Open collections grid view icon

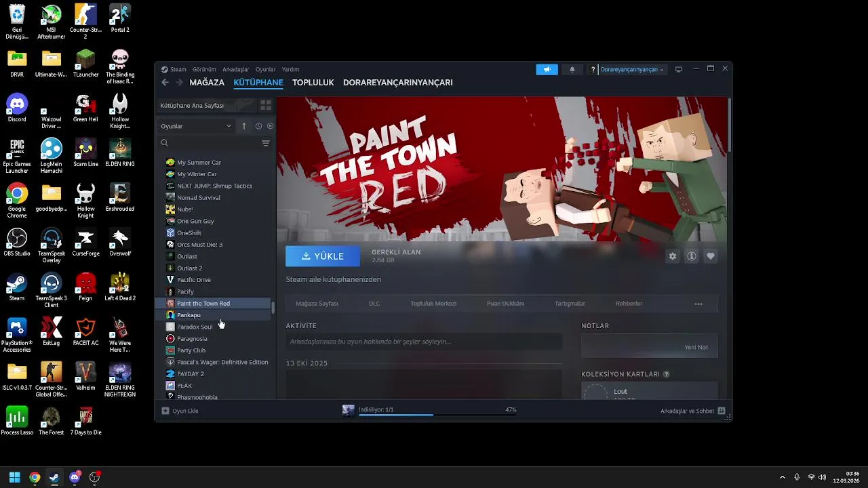tap(266, 106)
